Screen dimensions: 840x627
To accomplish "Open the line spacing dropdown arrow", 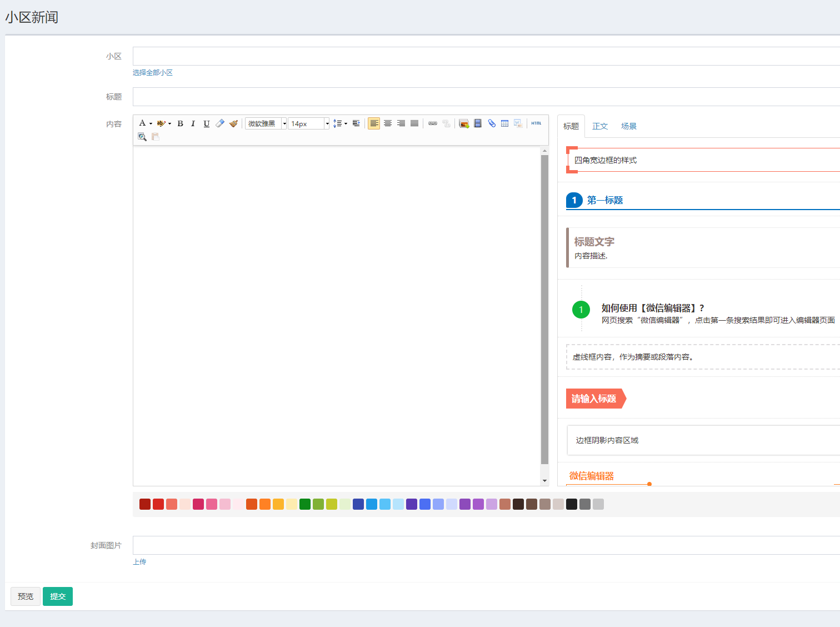I will tap(346, 123).
